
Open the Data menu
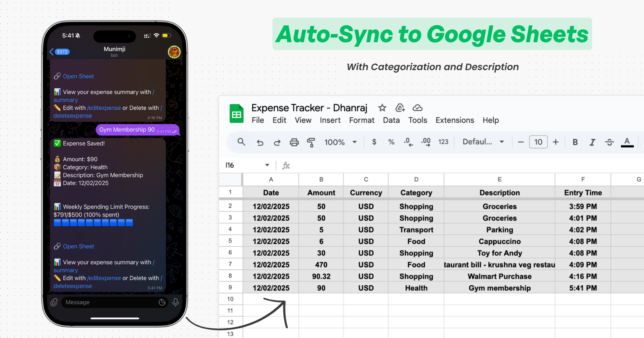[x=391, y=120]
